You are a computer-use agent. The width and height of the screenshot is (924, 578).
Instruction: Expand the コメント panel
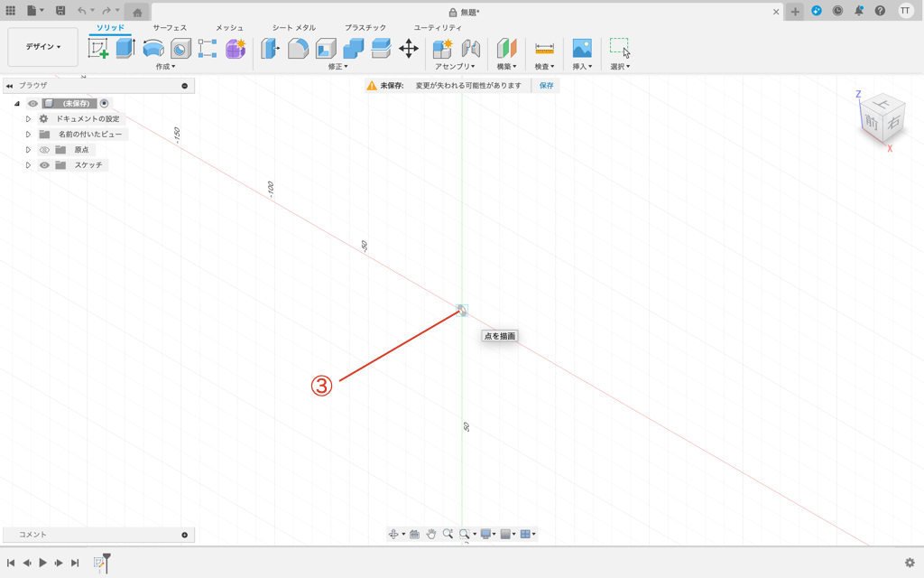[x=184, y=535]
